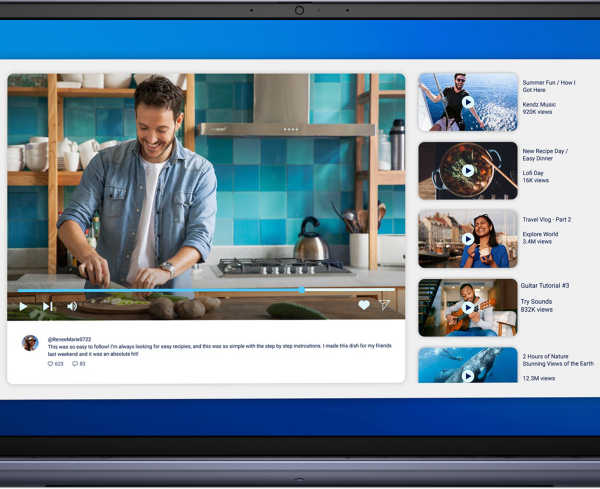The image size is (600, 489).
Task: Open the 'New Recipe Day / Easy Dinner' title
Action: point(545,155)
